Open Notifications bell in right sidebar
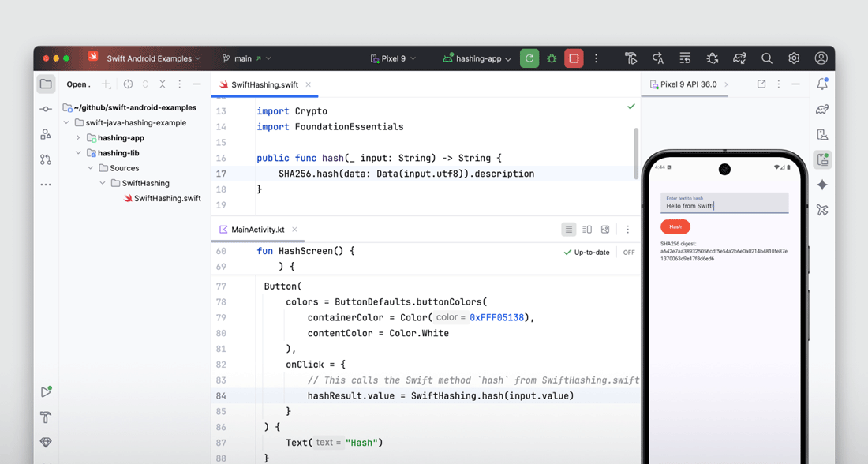This screenshot has width=868, height=464. click(x=822, y=84)
